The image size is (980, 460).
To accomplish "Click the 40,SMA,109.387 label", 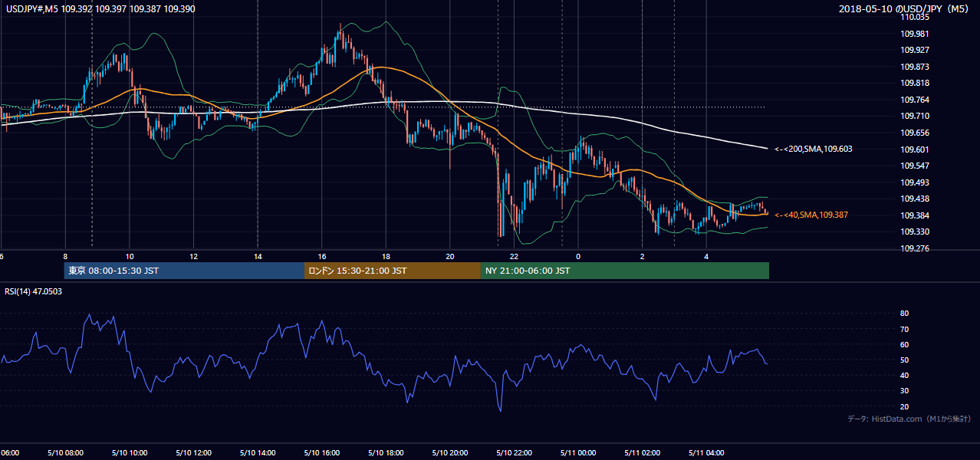I will click(x=811, y=215).
